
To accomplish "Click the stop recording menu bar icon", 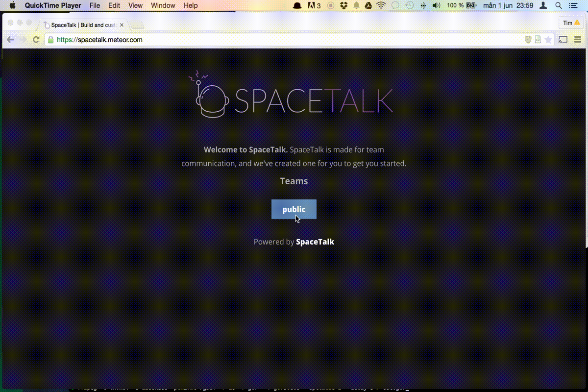I will tap(331, 5).
